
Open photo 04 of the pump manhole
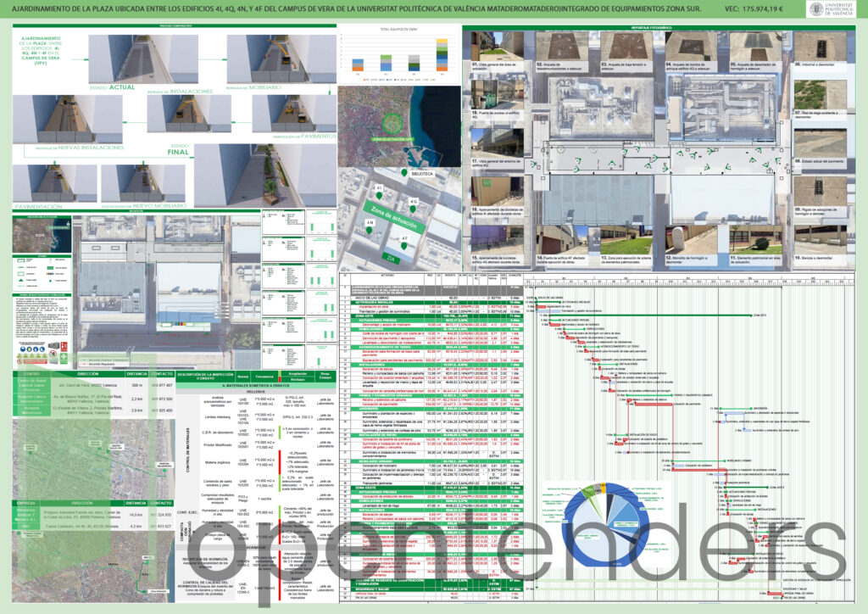coord(692,46)
